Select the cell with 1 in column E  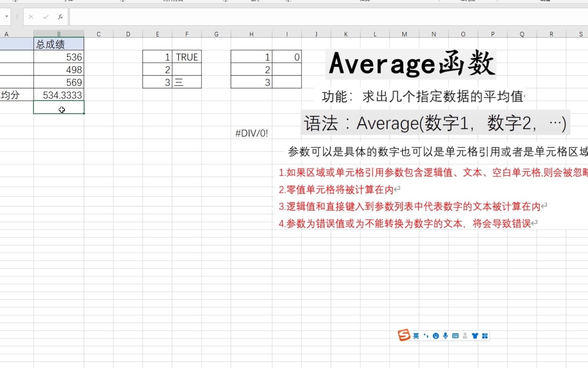[x=158, y=57]
